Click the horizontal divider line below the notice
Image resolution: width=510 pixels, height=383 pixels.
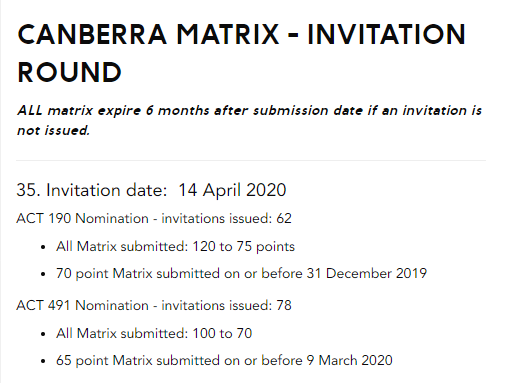[x=251, y=160]
